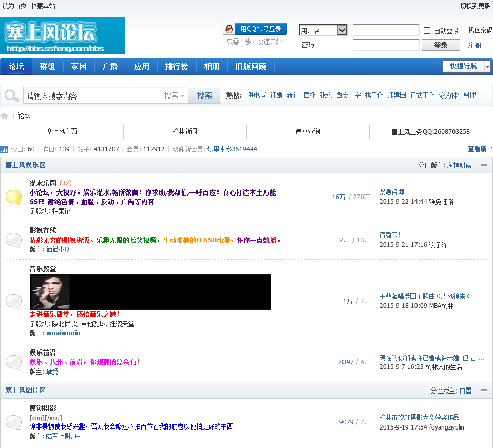Open the 娱乐前沿 board title
This screenshot has height=448, width=493.
coord(43,353)
